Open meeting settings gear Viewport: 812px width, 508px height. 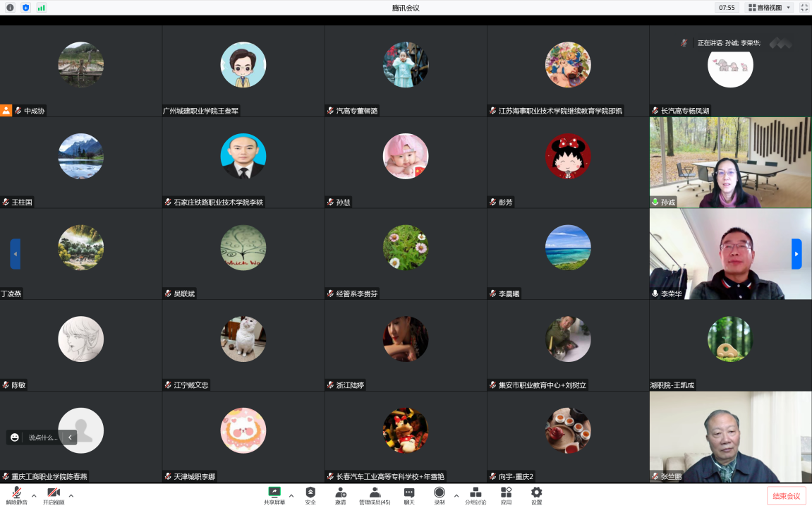536,495
